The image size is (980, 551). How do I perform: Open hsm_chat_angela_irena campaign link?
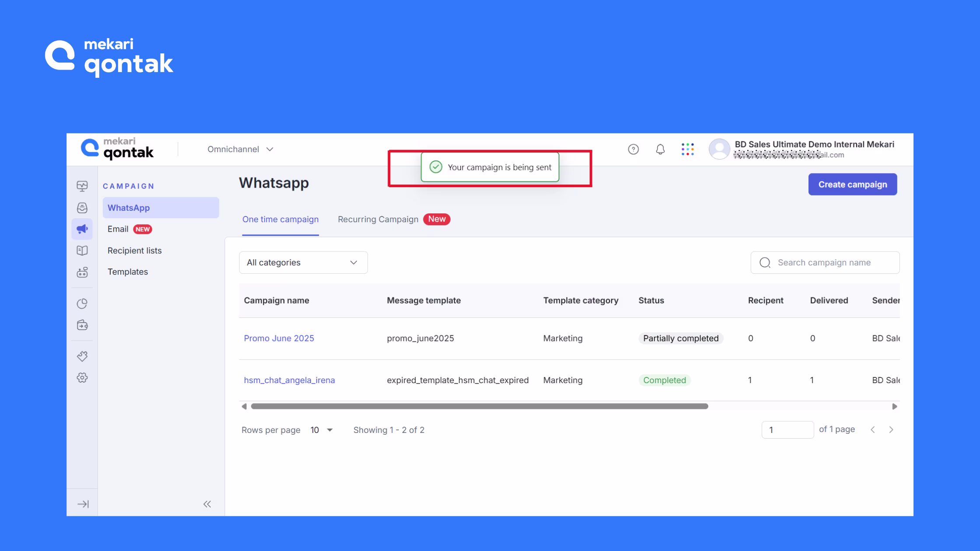point(289,380)
